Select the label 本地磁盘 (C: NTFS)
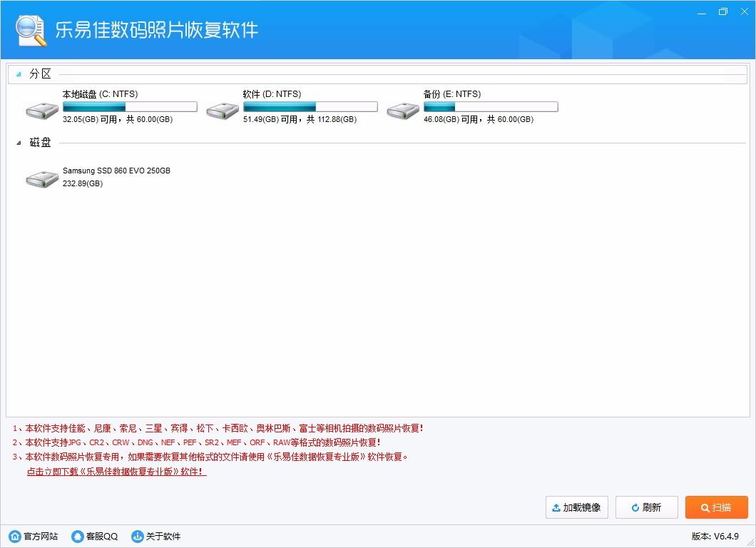Screen dimensions: 756x548 point(101,94)
